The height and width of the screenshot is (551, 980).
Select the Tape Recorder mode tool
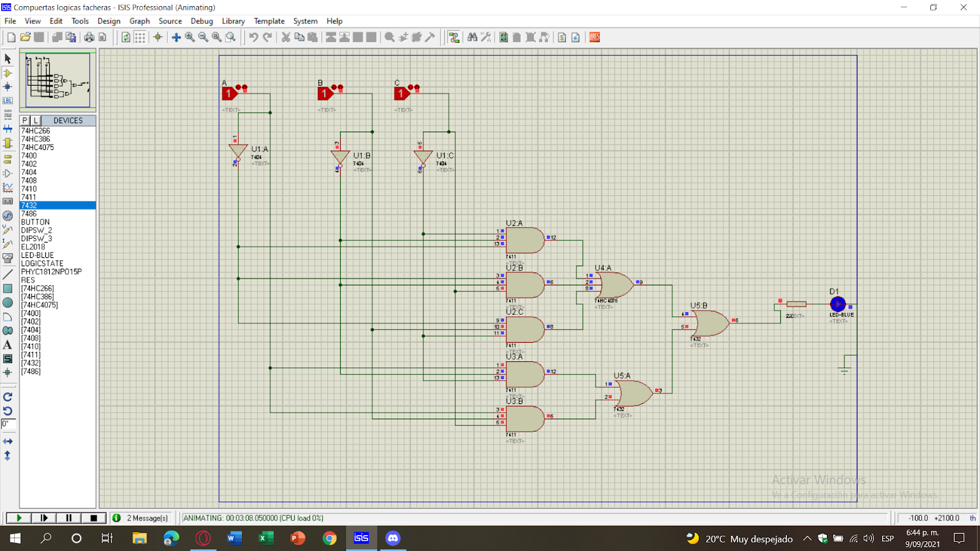pyautogui.click(x=8, y=201)
